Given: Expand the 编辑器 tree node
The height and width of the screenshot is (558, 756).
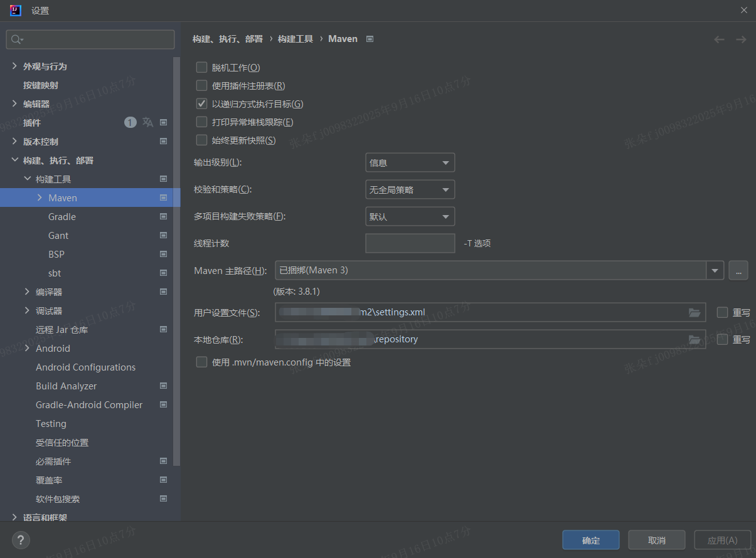Looking at the screenshot, I should click(x=14, y=103).
